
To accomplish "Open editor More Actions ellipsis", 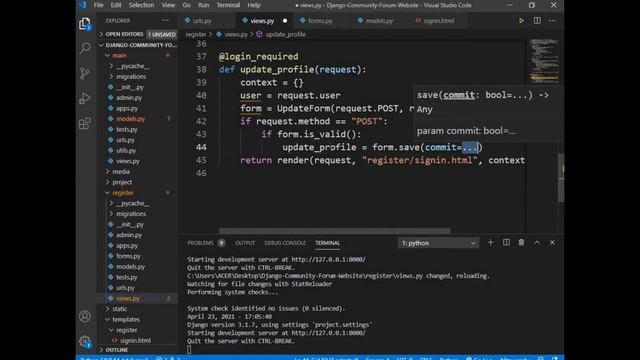I will (x=552, y=21).
